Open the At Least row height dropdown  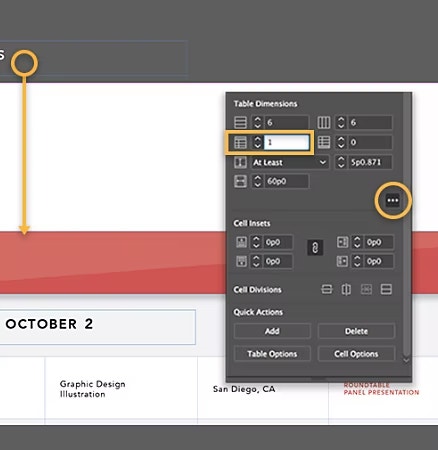click(x=290, y=162)
